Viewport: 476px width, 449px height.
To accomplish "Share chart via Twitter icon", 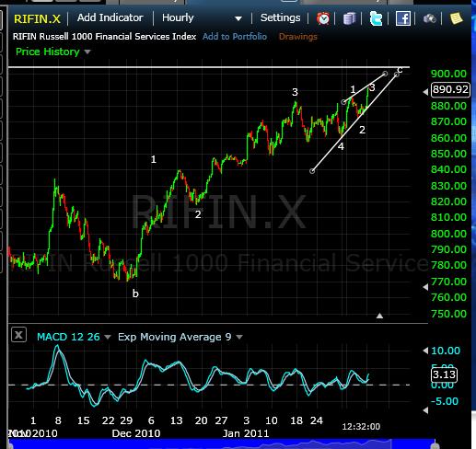I will [x=376, y=18].
